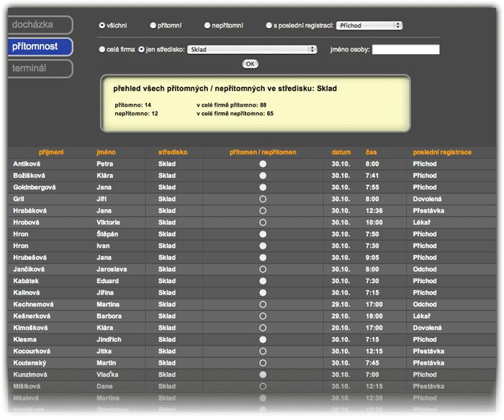Screen dimensions: 504x420
Task: Click presence dot for Štěpán Hron
Action: pyautogui.click(x=263, y=234)
